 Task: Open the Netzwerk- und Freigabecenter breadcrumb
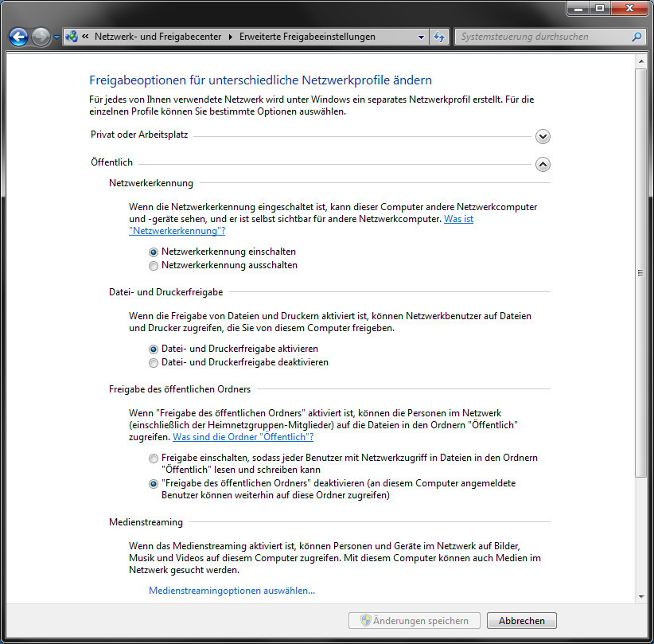coord(158,37)
